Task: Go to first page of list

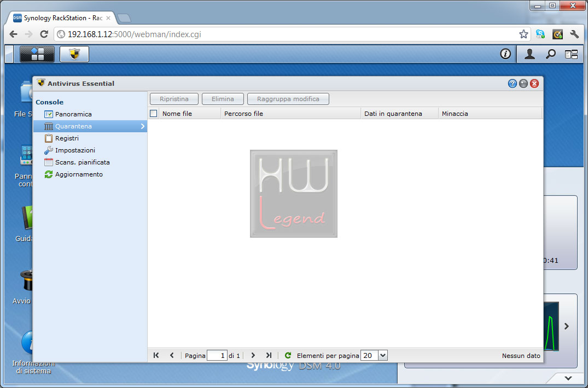Action: pos(156,355)
